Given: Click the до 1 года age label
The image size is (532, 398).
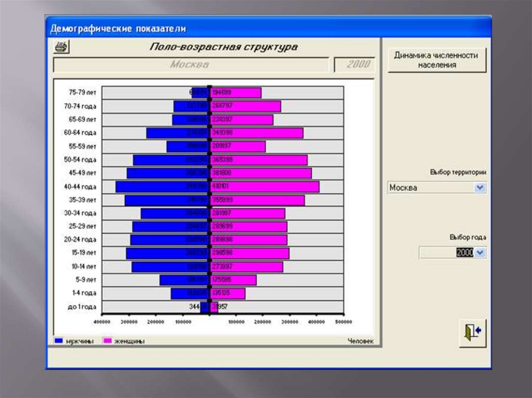Looking at the screenshot, I should [x=82, y=307].
